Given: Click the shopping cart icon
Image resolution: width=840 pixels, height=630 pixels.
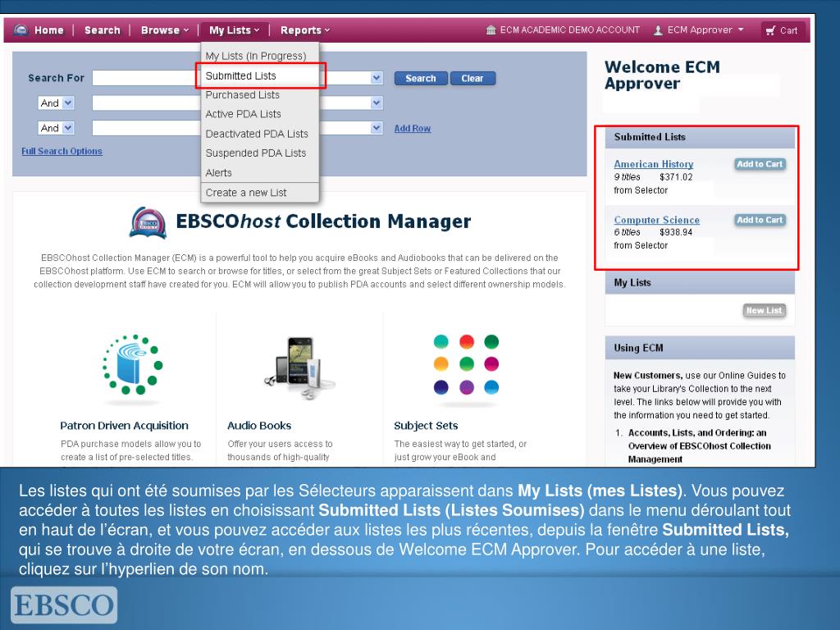Looking at the screenshot, I should coord(771,30).
